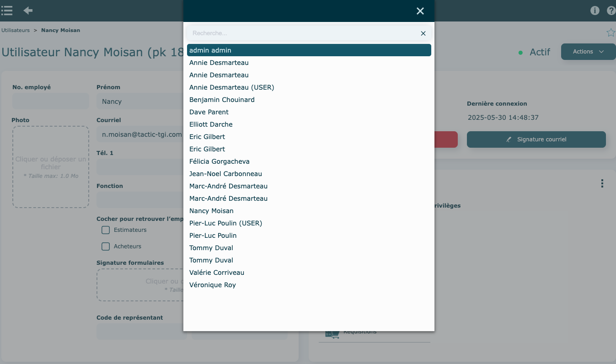Mark page as favorite with star
This screenshot has width=616, height=364.
[611, 32]
